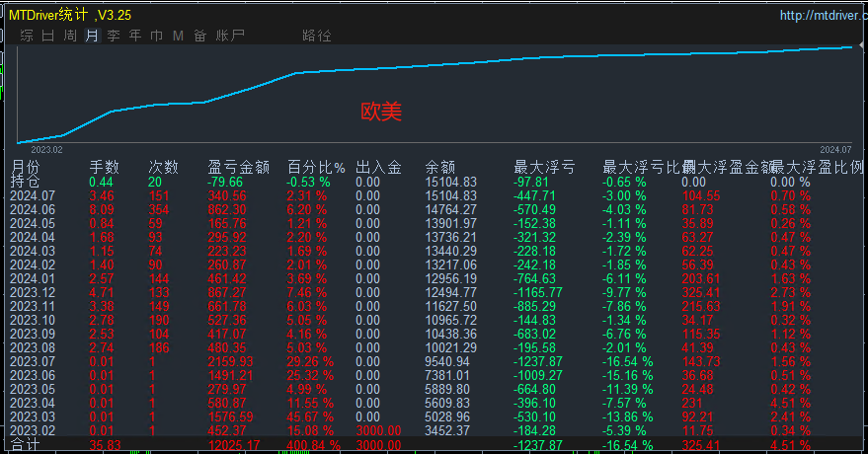868x454 pixels.
Task: Switch to the 周 weekly tab
Action: pyautogui.click(x=70, y=36)
